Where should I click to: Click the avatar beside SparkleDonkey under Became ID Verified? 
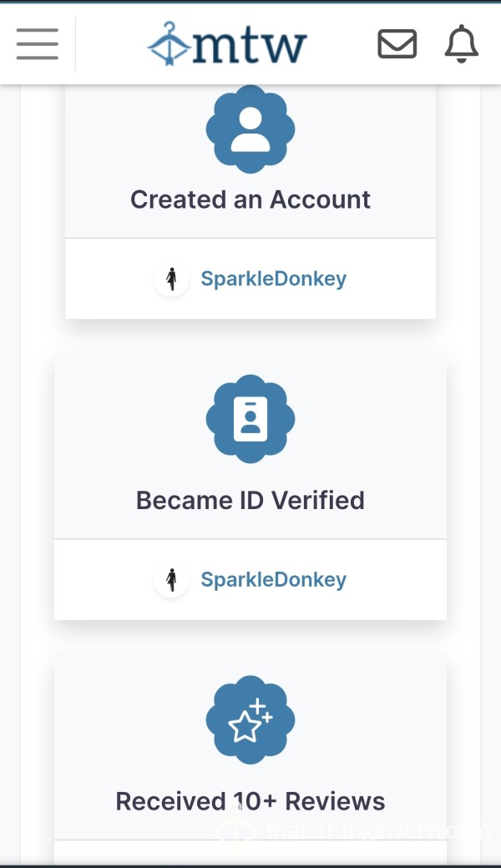(172, 579)
